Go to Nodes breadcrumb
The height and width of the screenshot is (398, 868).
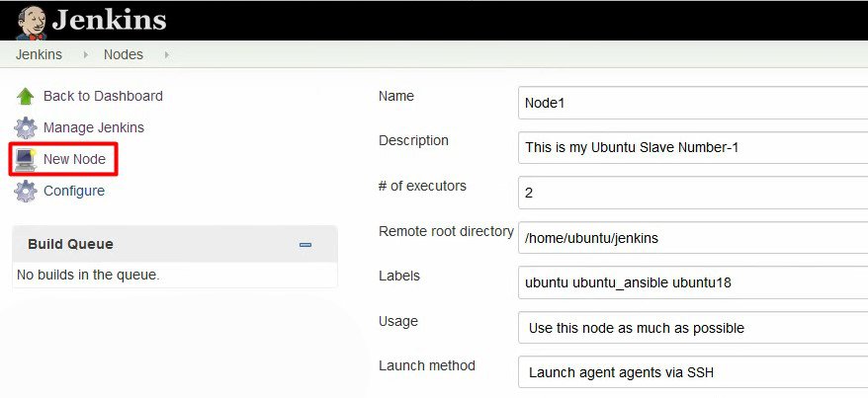pos(124,54)
